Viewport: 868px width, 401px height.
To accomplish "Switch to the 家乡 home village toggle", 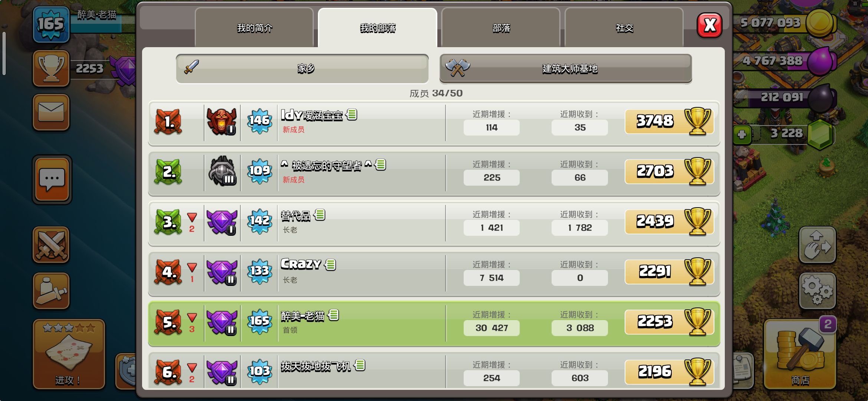I will click(302, 69).
